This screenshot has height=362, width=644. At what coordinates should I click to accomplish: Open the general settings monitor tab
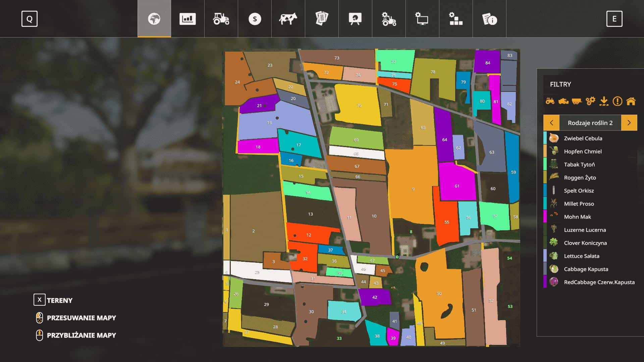422,19
